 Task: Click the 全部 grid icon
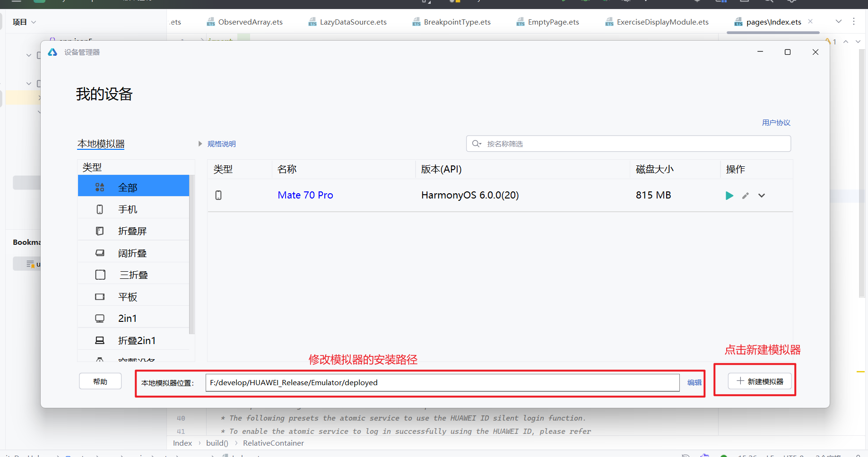pyautogui.click(x=100, y=188)
